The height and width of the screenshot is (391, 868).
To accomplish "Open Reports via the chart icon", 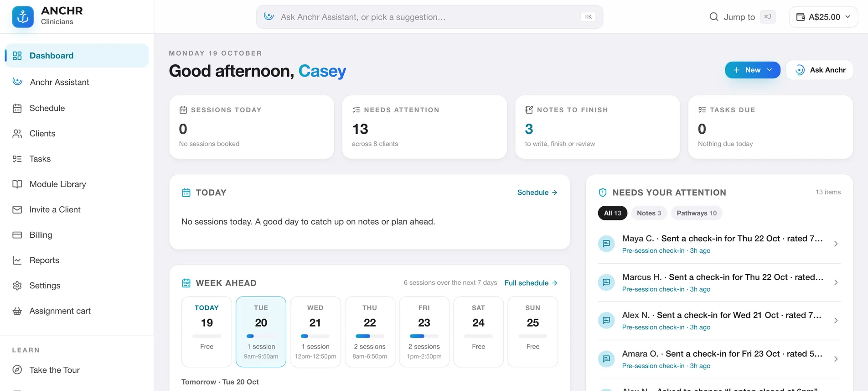I will [x=17, y=260].
